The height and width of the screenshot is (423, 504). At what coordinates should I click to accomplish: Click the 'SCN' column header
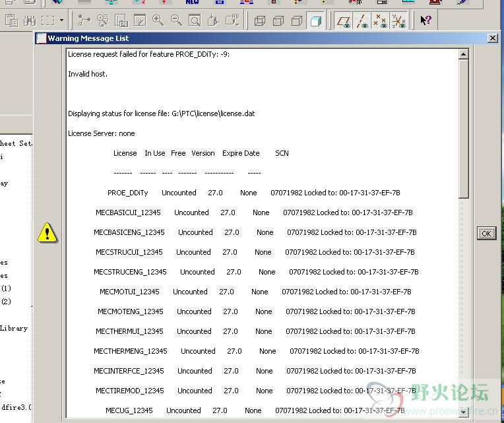pyautogui.click(x=282, y=153)
